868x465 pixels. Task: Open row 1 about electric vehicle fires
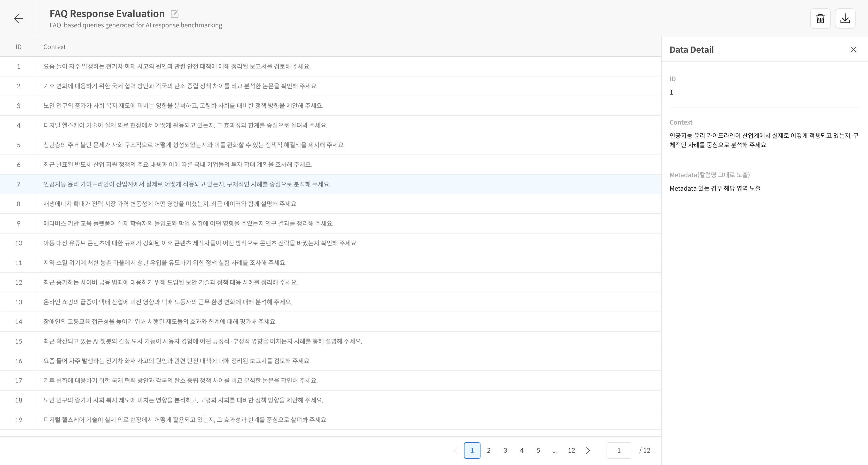pyautogui.click(x=177, y=66)
